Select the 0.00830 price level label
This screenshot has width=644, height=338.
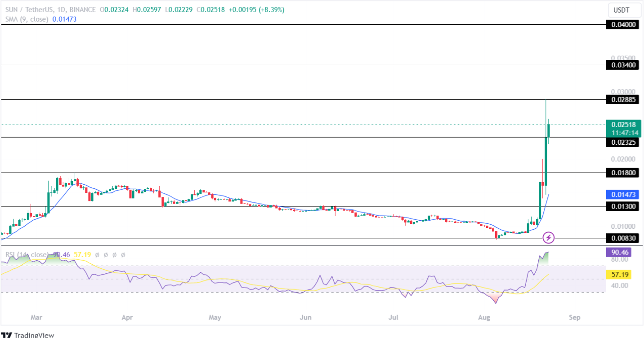click(x=623, y=238)
